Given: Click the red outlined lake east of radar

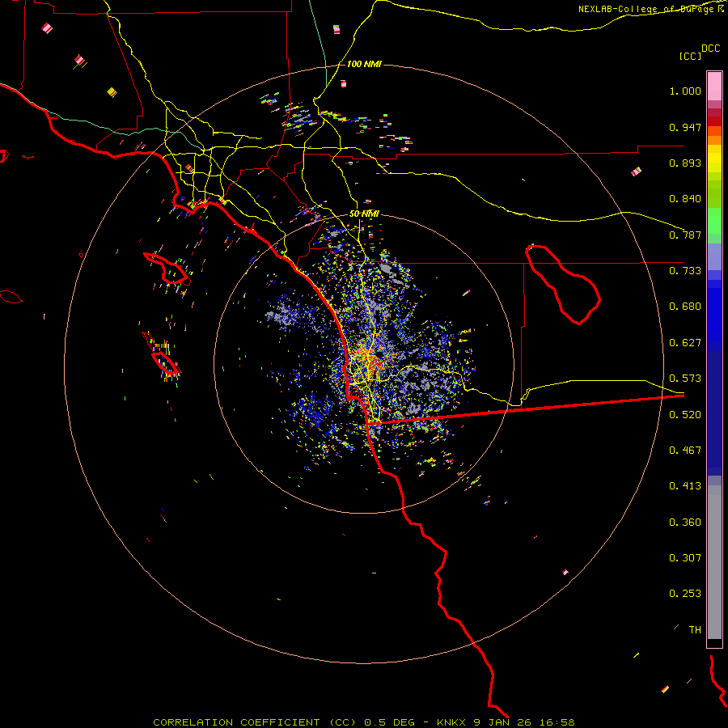Looking at the screenshot, I should [563, 284].
